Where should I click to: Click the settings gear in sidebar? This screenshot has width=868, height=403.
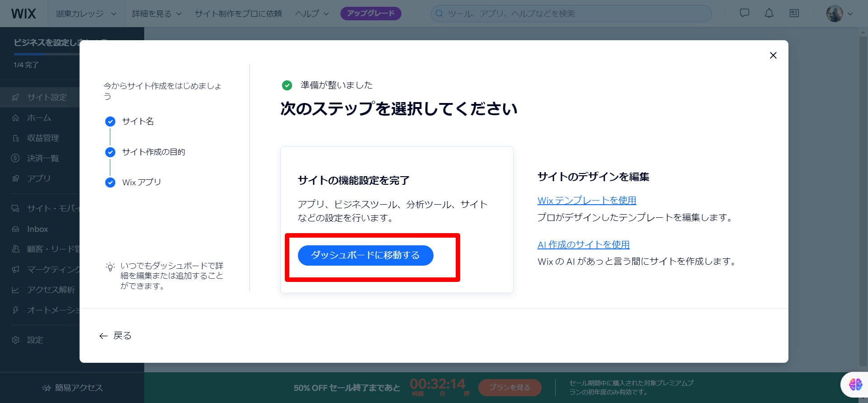16,340
